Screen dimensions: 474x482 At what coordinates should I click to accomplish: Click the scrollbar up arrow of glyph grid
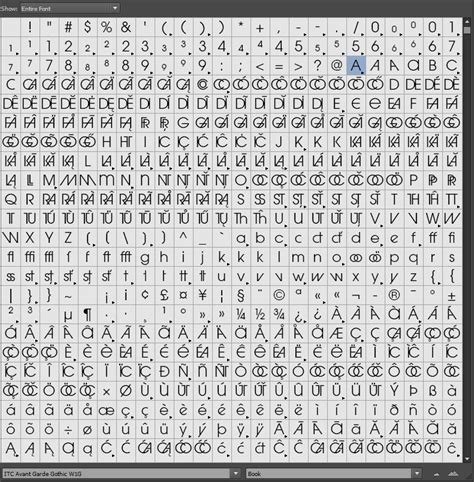point(467,21)
